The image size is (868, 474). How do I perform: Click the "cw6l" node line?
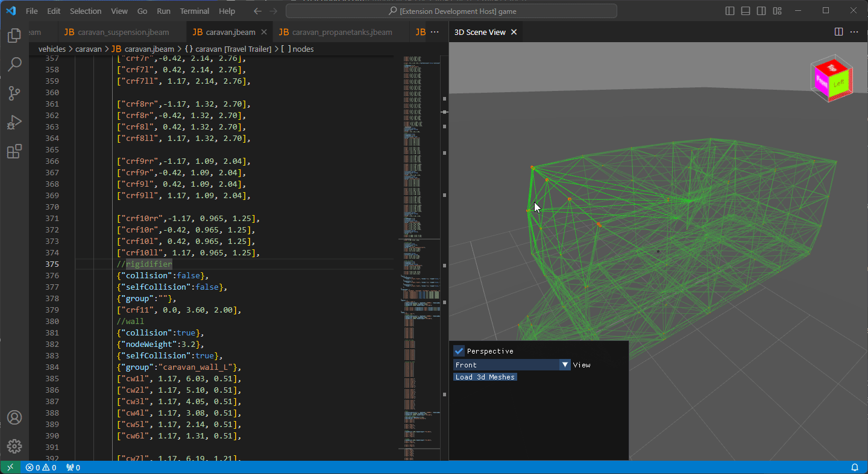tap(179, 435)
